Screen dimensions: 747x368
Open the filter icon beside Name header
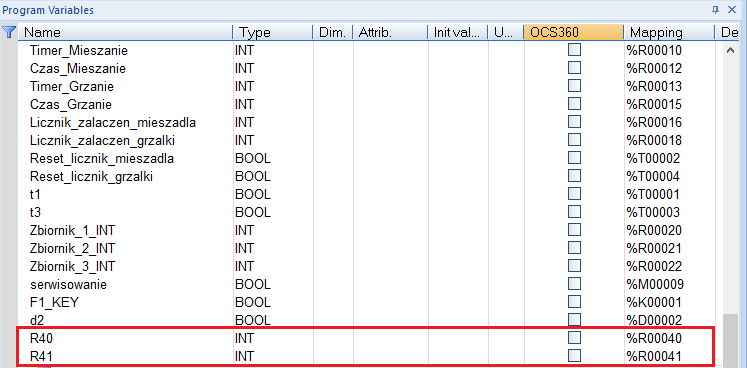pyautogui.click(x=9, y=32)
